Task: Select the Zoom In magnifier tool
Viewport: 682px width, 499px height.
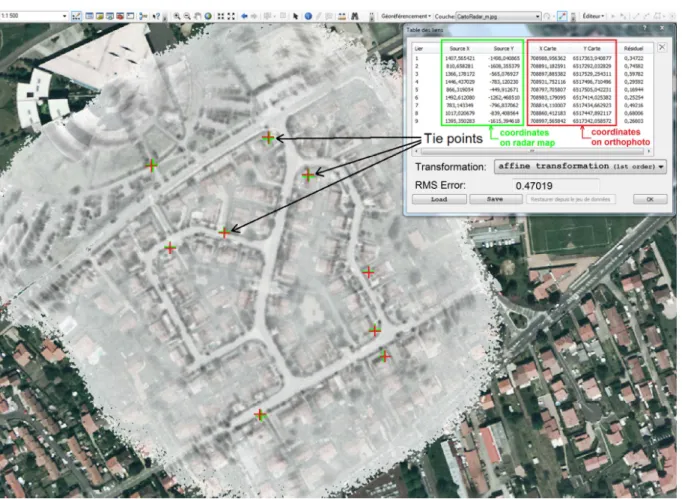Action: (177, 16)
